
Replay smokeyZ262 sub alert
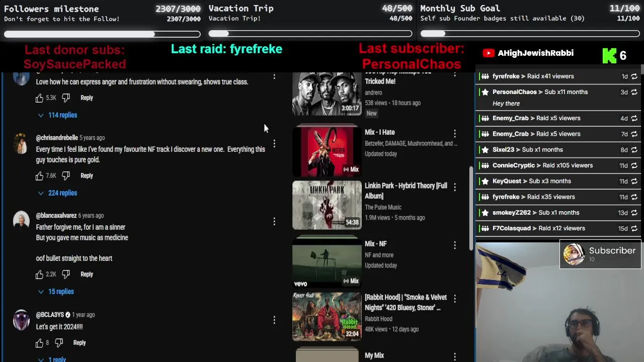(x=634, y=213)
